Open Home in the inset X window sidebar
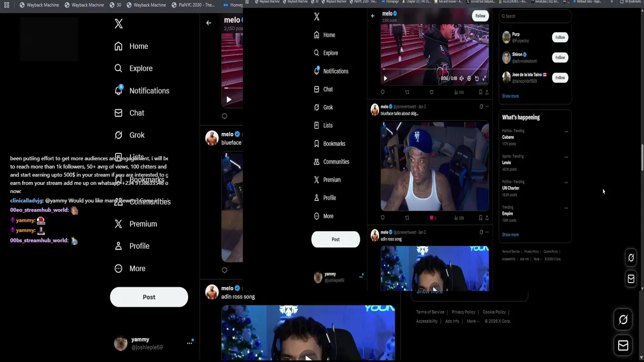Viewport: 644px width, 362px height. [324, 35]
